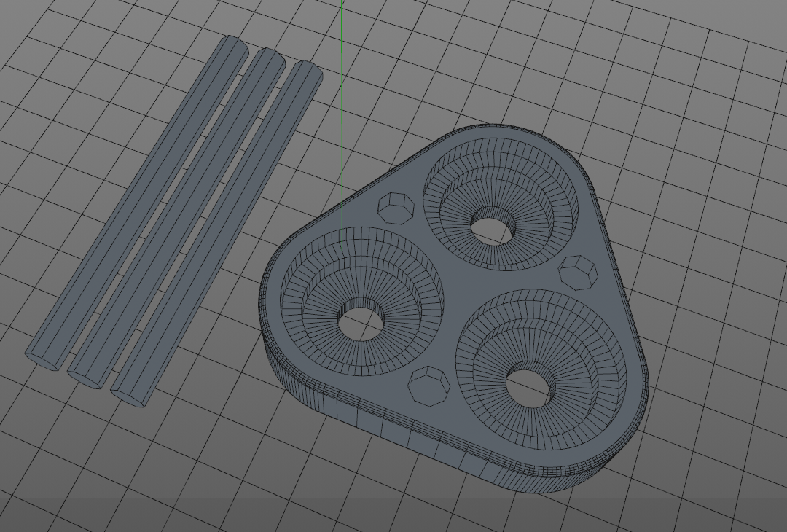
Task: Click the top end of the leftmost rod
Action: pyautogui.click(x=232, y=43)
